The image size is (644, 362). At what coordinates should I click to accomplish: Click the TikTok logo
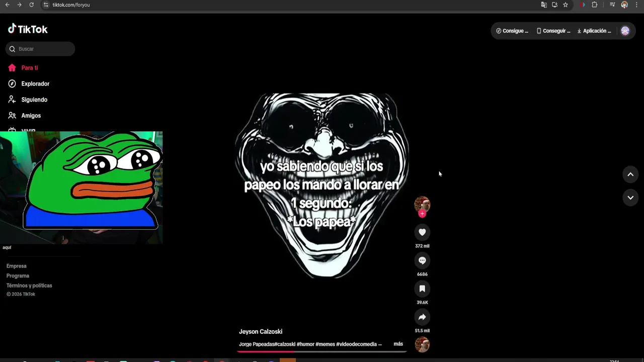click(28, 29)
